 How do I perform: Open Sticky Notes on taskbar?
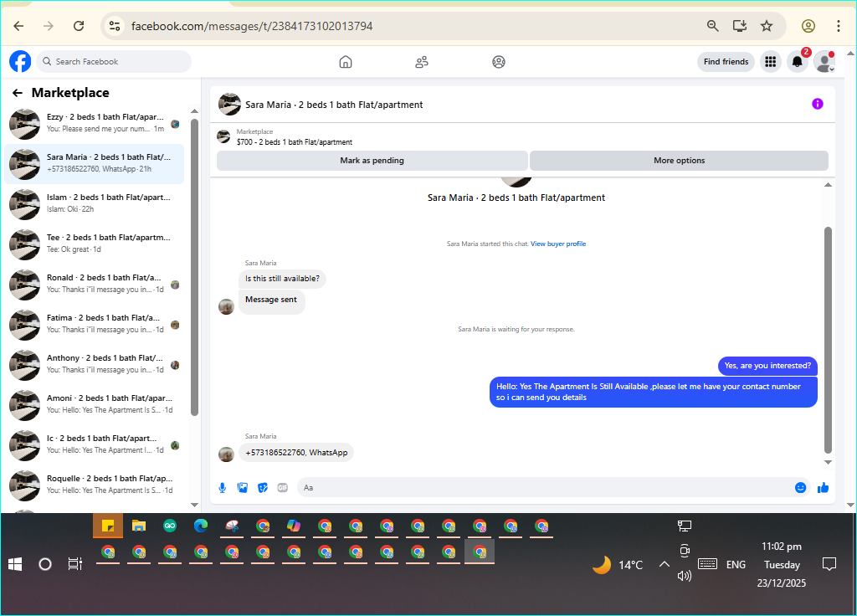click(108, 526)
